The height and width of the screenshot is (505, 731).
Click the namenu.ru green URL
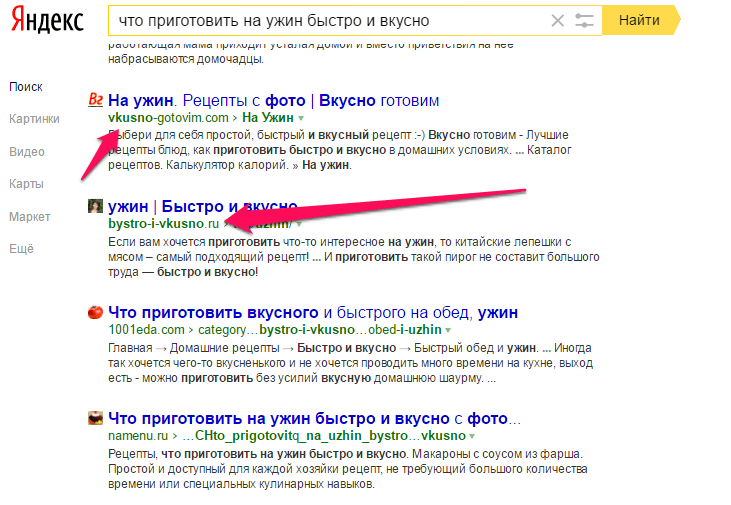point(138,436)
